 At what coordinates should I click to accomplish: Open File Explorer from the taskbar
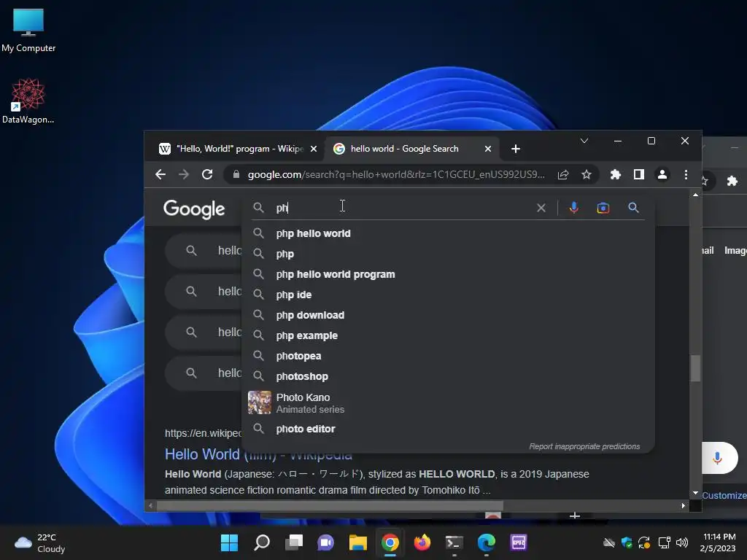(x=357, y=542)
